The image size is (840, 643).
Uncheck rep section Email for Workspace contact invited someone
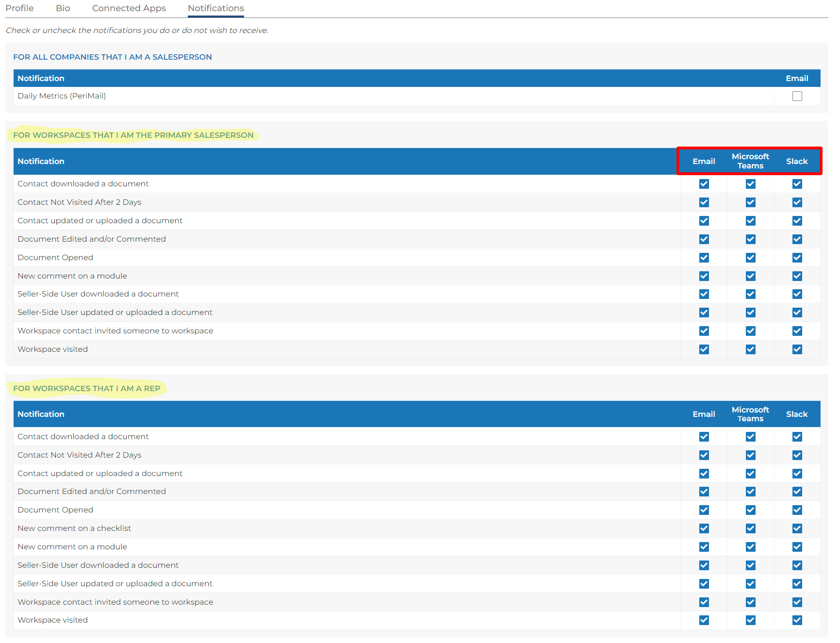(x=704, y=602)
